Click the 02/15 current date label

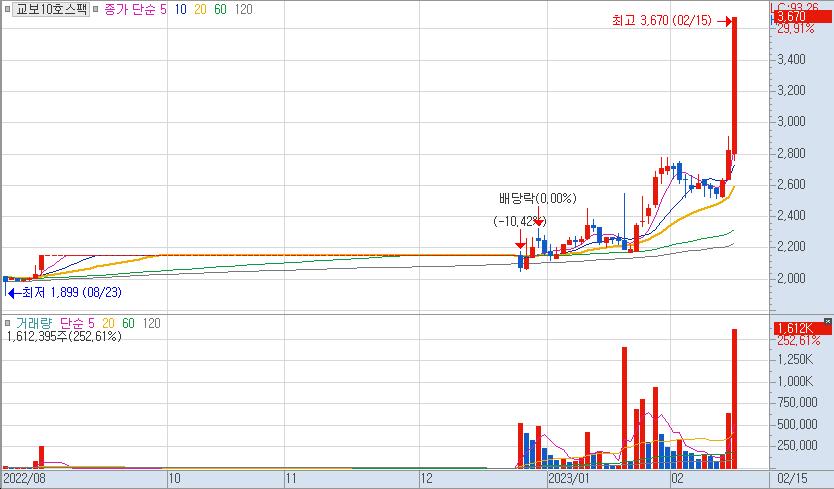(793, 478)
